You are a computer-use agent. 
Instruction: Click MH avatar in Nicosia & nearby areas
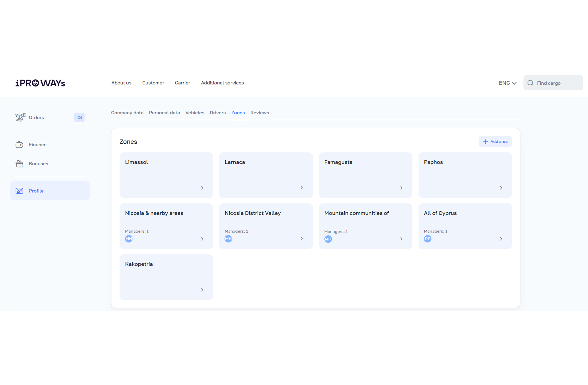coord(129,239)
